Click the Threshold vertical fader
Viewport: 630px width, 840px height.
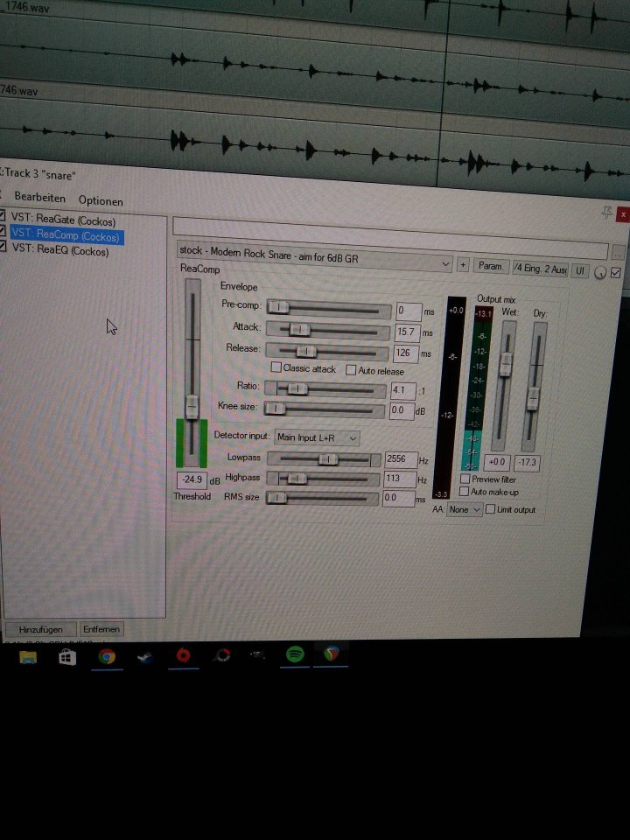point(192,373)
